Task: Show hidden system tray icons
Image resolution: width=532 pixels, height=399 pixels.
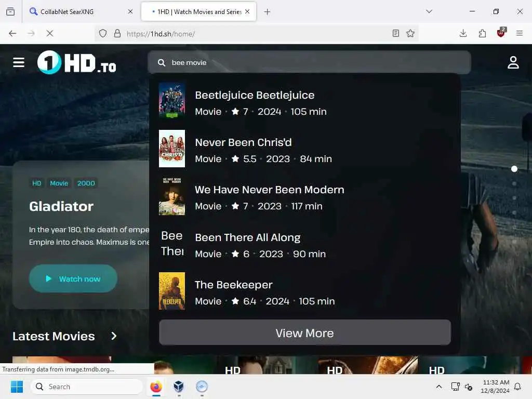Action: pyautogui.click(x=438, y=387)
